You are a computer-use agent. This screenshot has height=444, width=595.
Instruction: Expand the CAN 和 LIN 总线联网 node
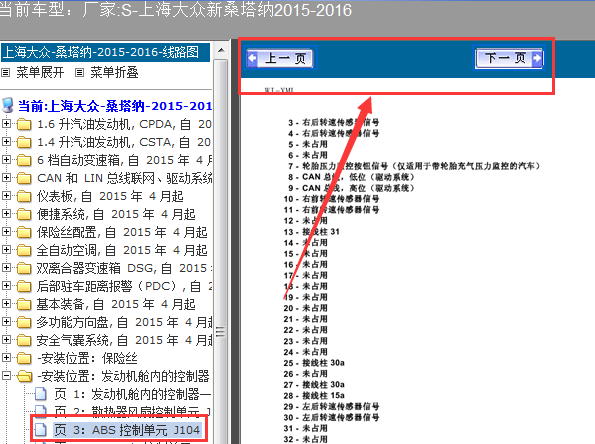point(6,177)
